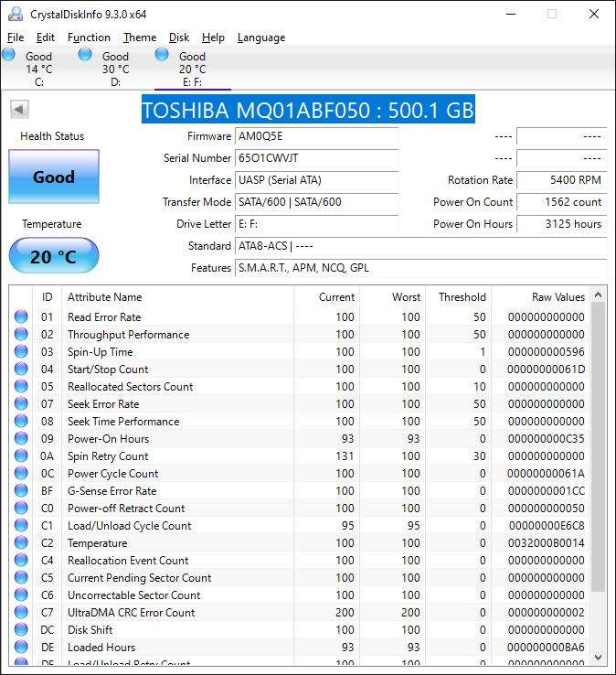Click the Current column header
Screen dimensions: 616x675
click(327, 297)
